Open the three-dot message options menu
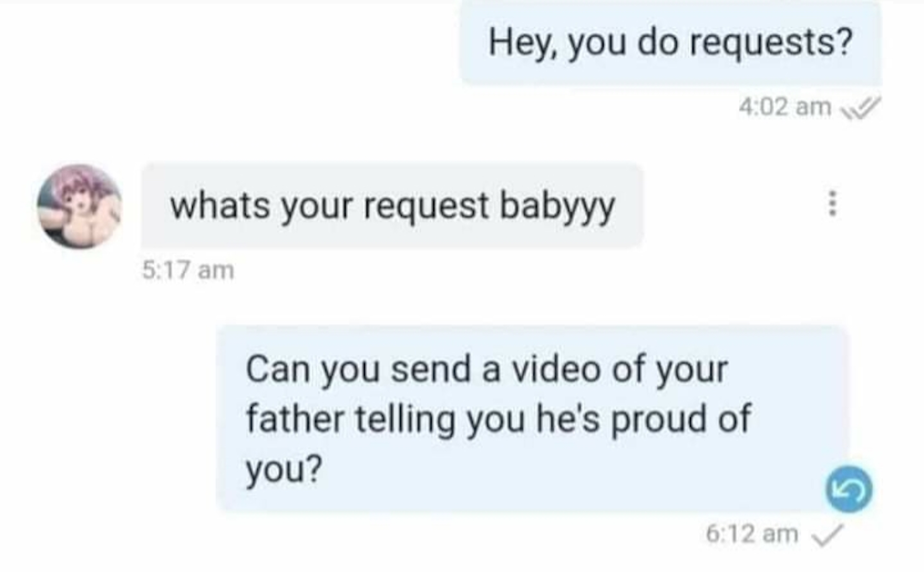 832,203
